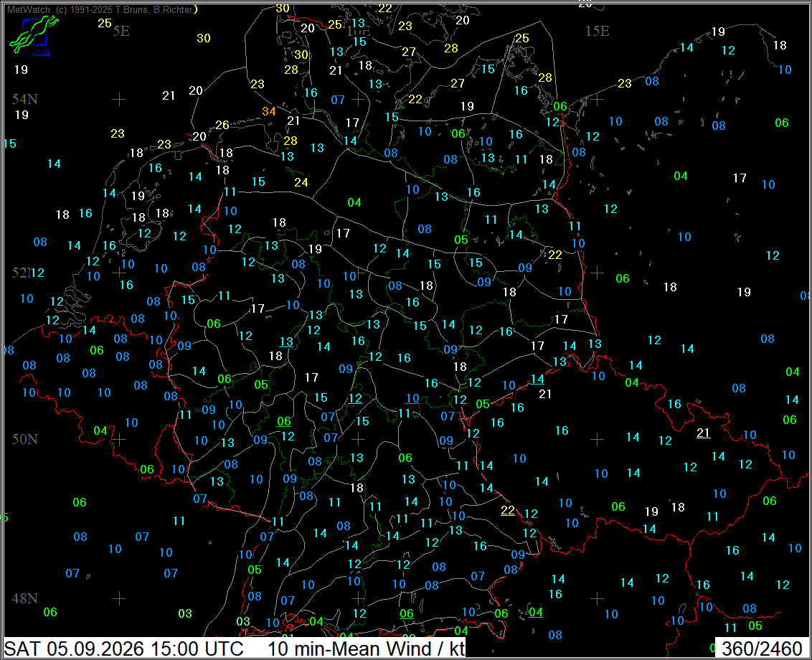
Task: Click the MetWatch green frog logo
Action: tap(34, 34)
